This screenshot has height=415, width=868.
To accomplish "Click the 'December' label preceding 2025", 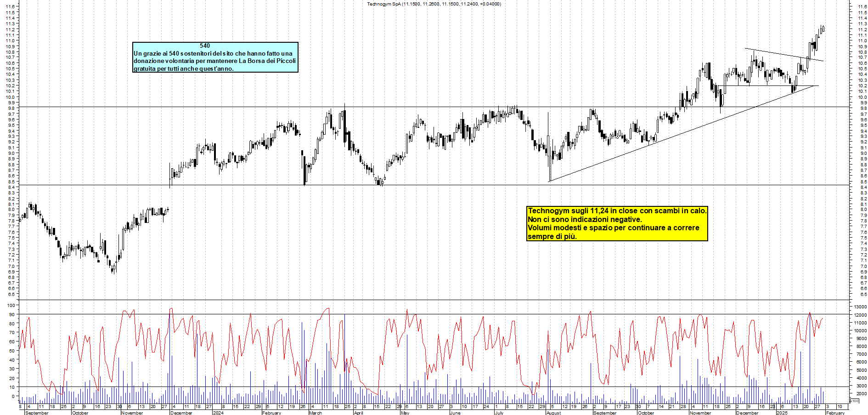I will coord(747,413).
